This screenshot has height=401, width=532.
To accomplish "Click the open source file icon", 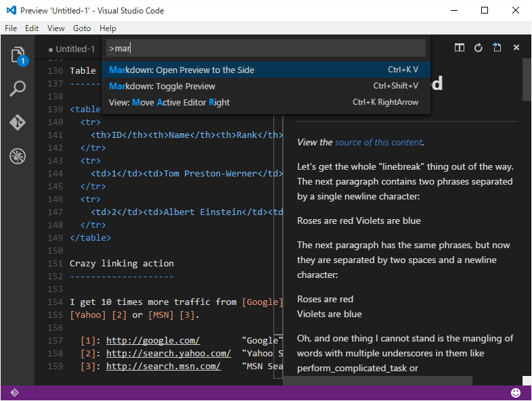I will click(497, 47).
